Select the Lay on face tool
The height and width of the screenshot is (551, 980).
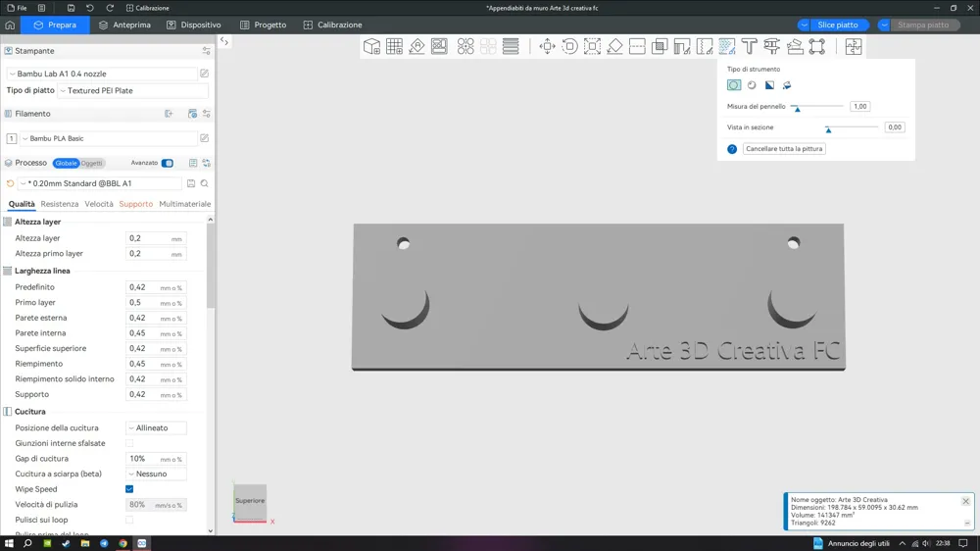(614, 46)
